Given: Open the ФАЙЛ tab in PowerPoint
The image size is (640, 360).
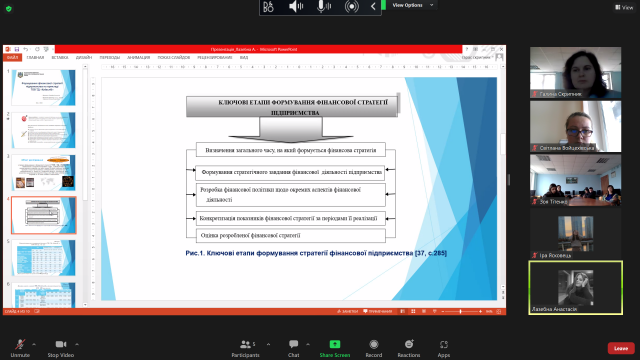Looking at the screenshot, I should 12,58.
